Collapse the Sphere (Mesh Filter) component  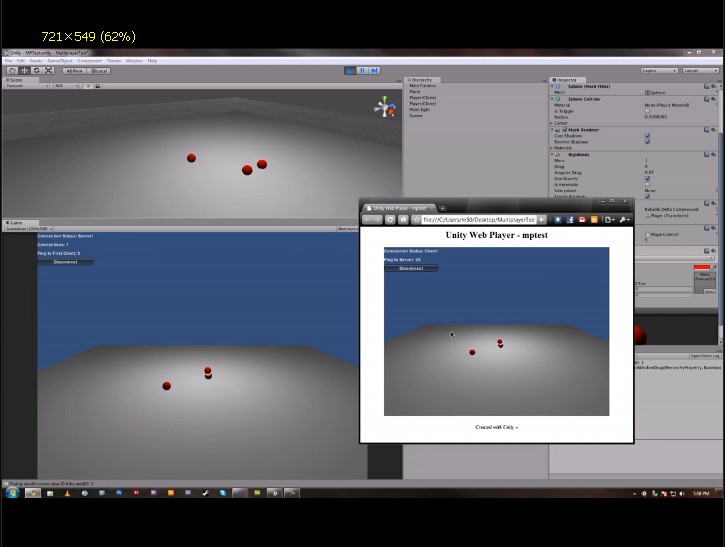point(552,86)
